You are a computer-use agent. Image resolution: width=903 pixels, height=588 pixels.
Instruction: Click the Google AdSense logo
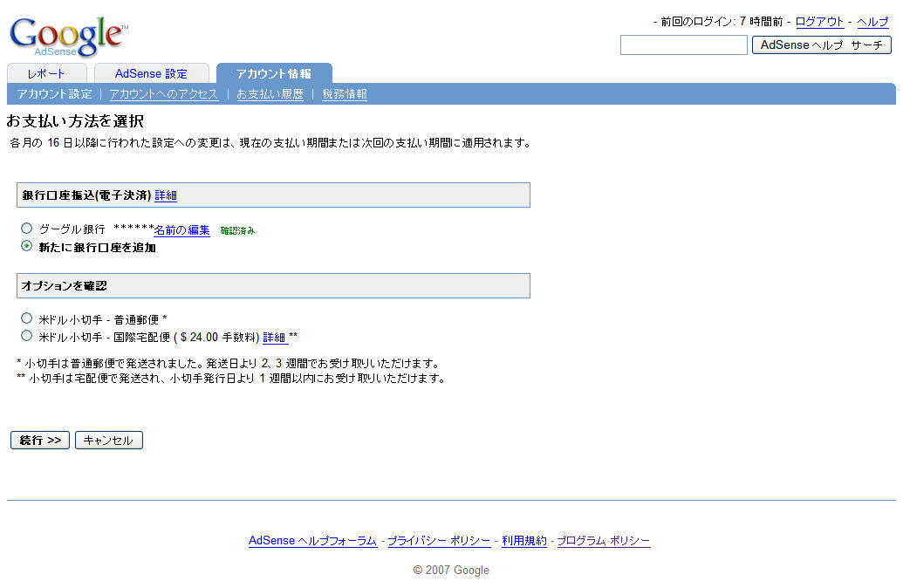68,37
